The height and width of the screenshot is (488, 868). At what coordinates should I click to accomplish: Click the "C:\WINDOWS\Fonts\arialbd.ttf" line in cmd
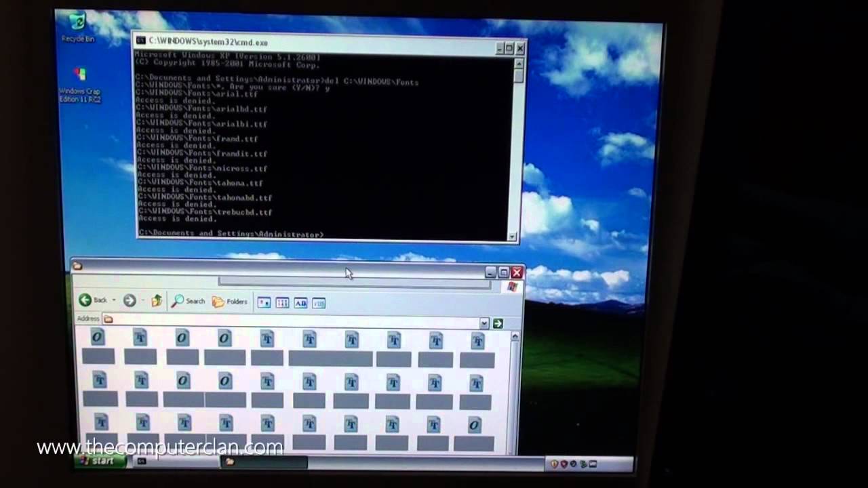[x=201, y=109]
